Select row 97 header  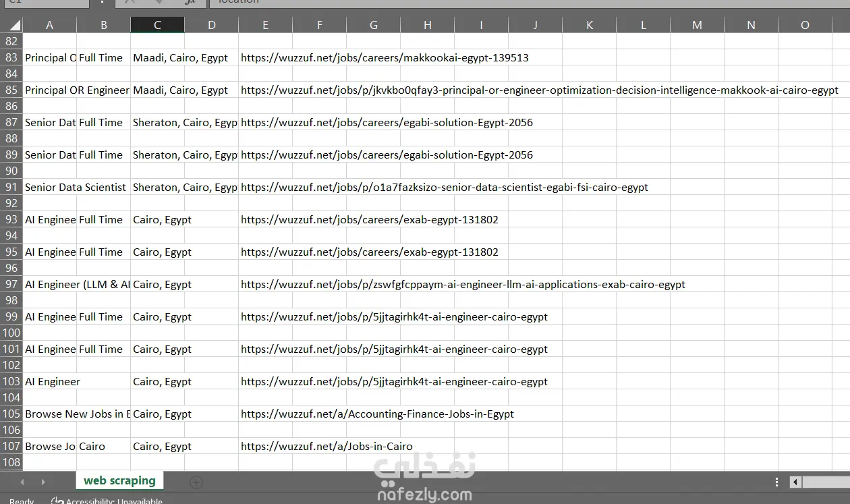11,284
